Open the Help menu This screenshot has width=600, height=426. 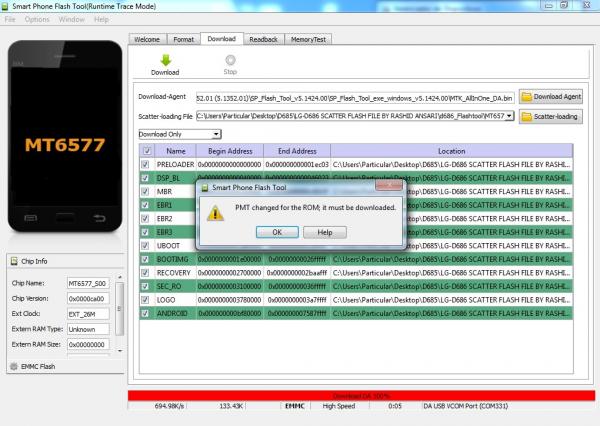pyautogui.click(x=101, y=20)
